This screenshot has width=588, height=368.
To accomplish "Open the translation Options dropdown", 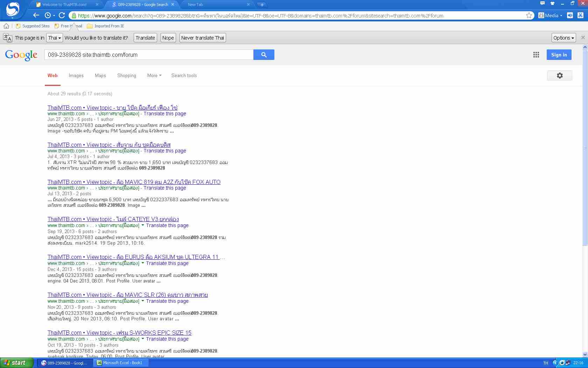I will [x=564, y=38].
